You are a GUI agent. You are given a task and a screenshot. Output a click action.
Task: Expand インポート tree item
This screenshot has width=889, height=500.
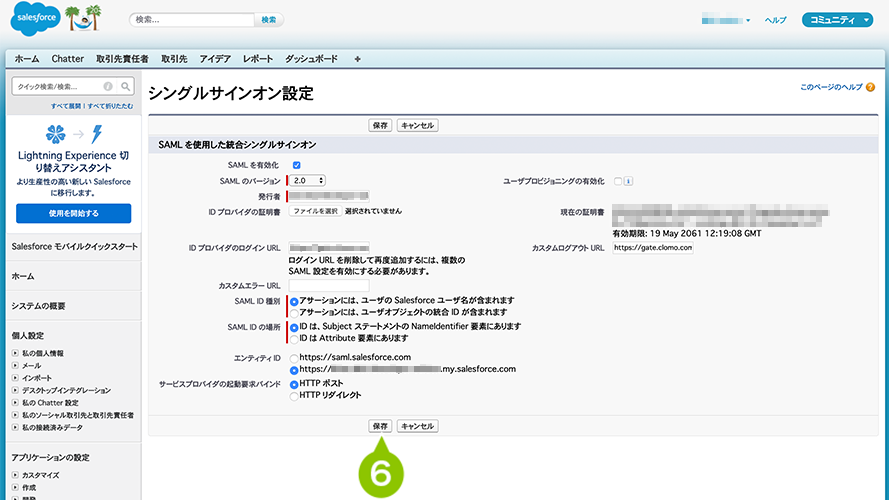(x=15, y=378)
